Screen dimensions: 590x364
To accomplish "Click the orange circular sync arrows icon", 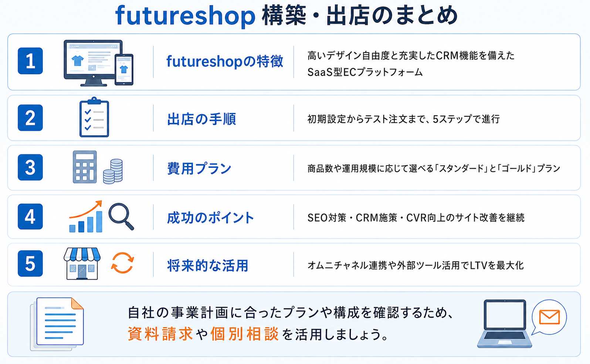I will tap(122, 263).
